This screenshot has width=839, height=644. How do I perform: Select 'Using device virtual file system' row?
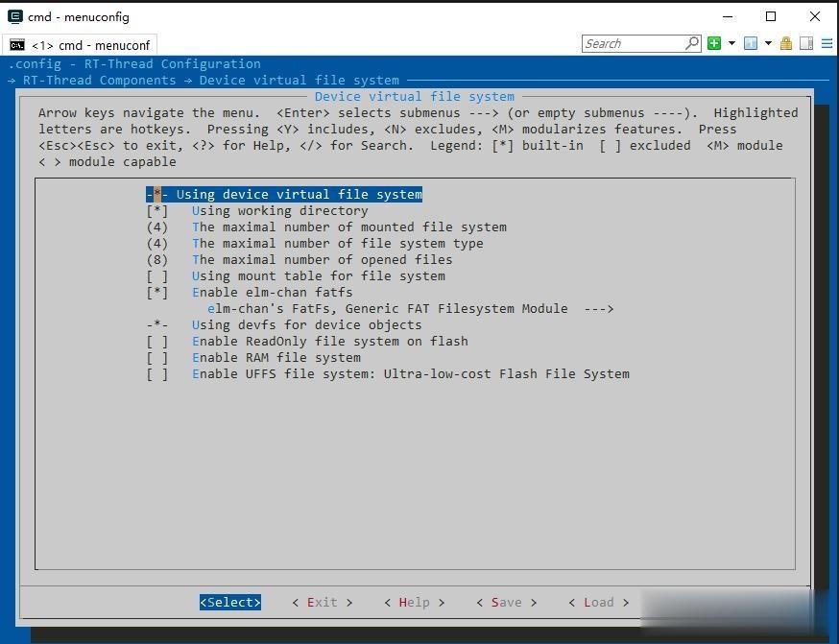[284, 194]
